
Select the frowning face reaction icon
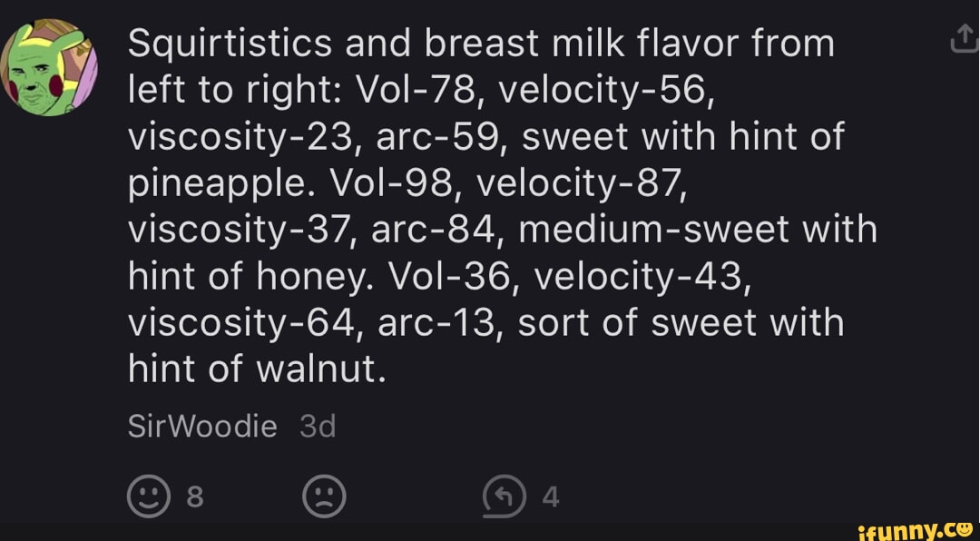point(324,497)
